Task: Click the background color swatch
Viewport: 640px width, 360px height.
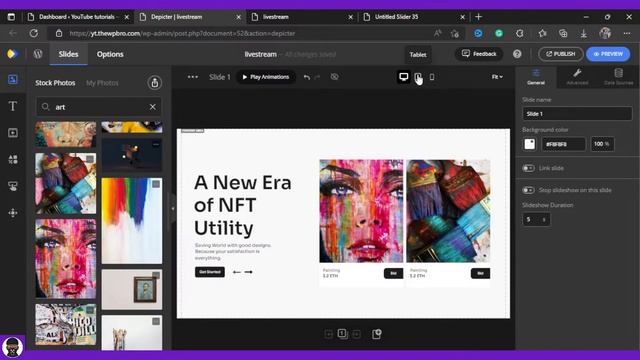Action: point(530,144)
